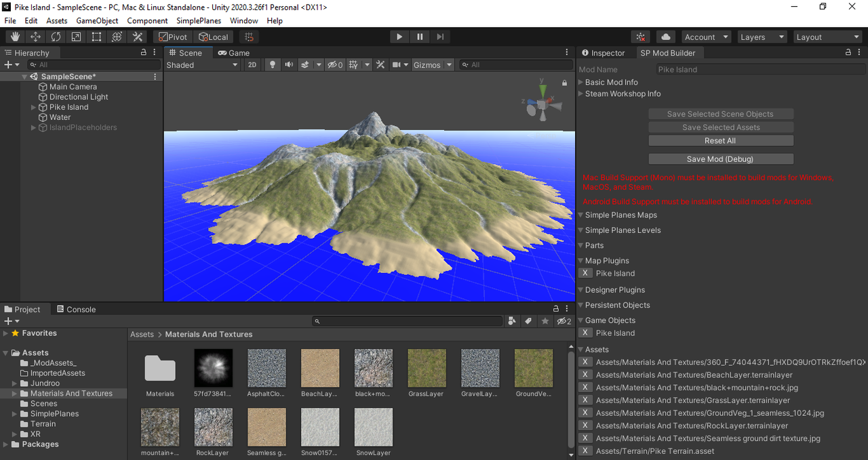868x460 pixels.
Task: Switch to the Console tab
Action: tap(76, 309)
